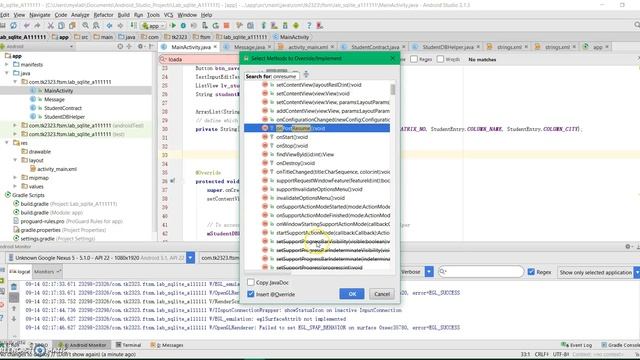640x360 pixels.
Task: Expand the values folder
Action: pos(15,187)
